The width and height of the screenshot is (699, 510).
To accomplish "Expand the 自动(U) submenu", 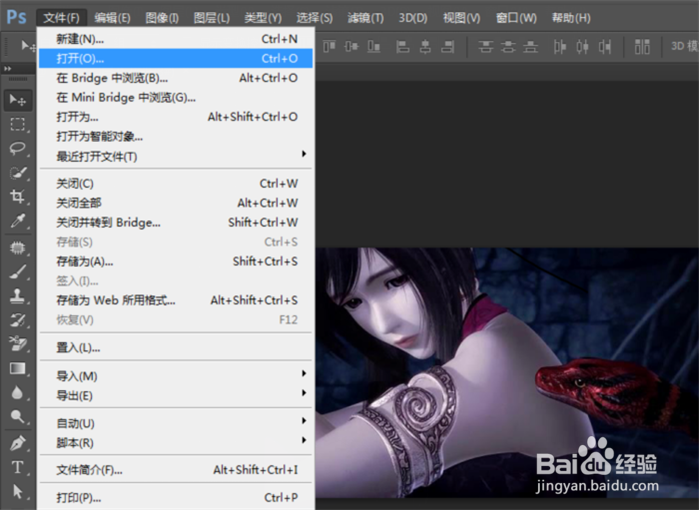I will (x=304, y=420).
